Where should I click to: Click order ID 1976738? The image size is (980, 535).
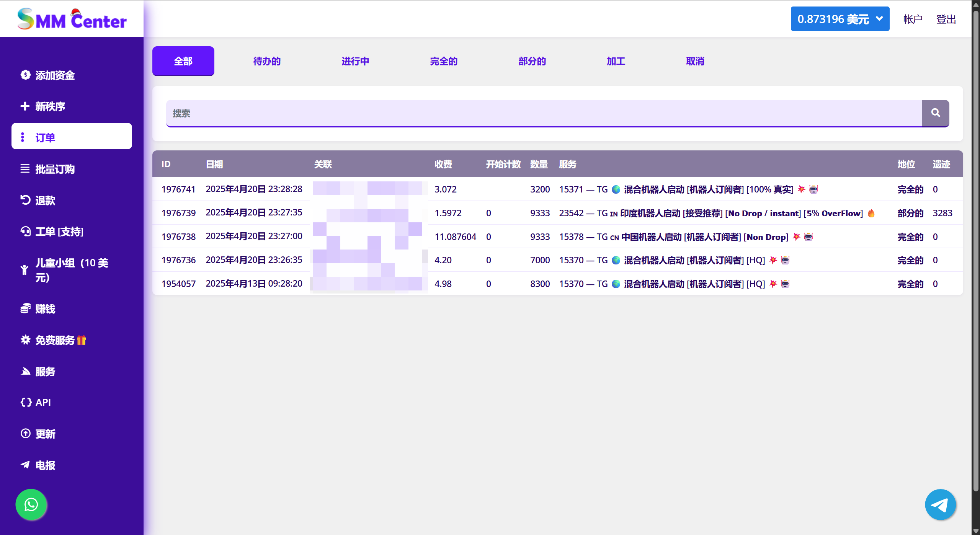tap(178, 237)
